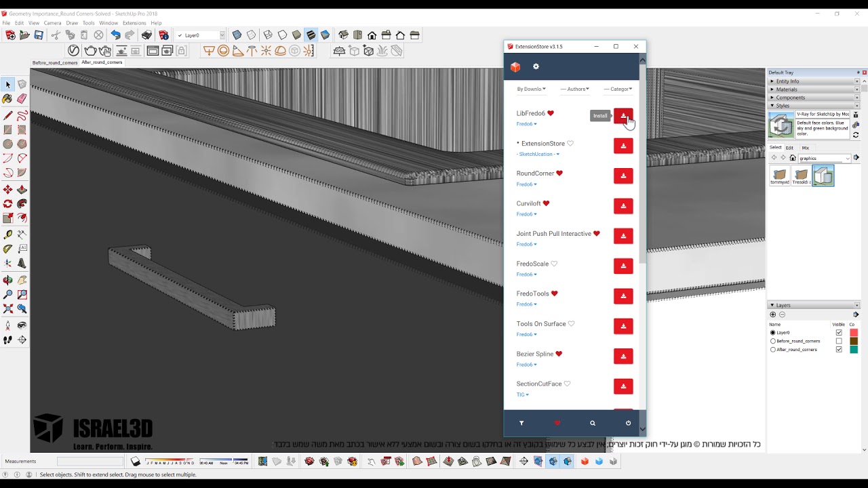Open the V-Ray Asset Editor
868x488 pixels.
[x=73, y=51]
